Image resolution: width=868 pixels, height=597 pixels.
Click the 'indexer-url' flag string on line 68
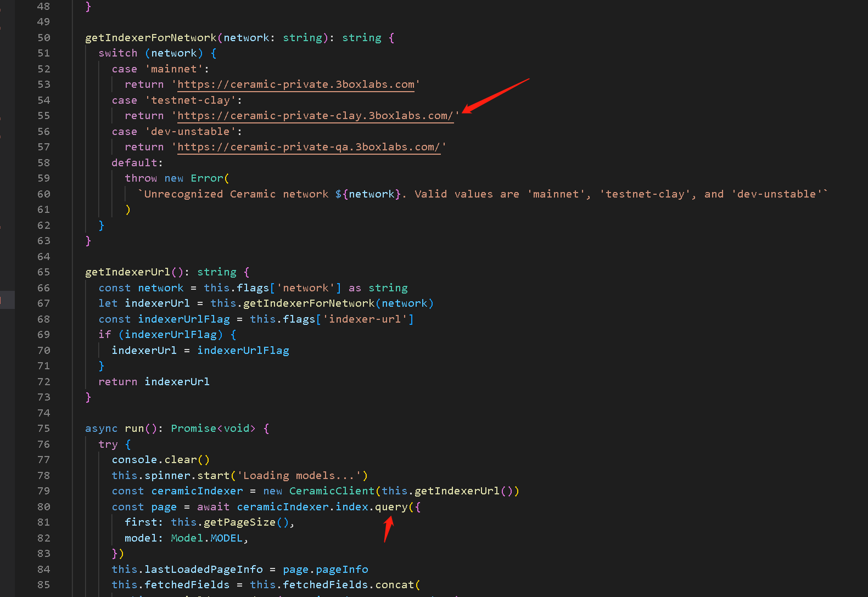[x=365, y=319]
